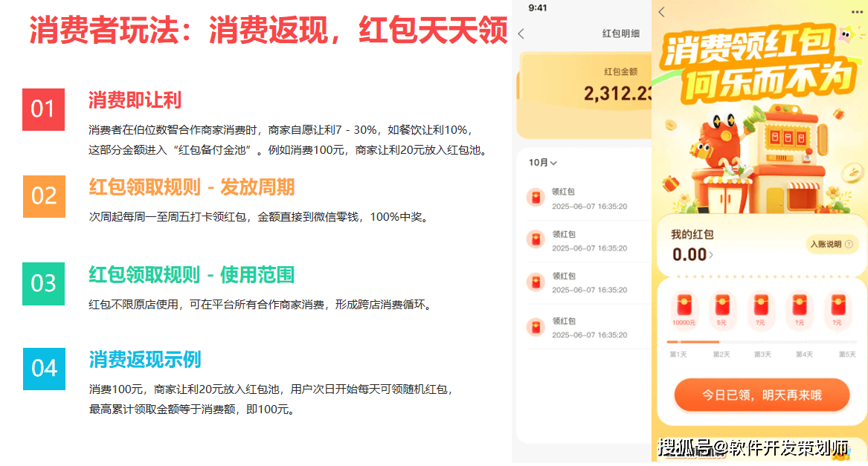Open the 10月 month dropdown
Screen dimensions: 868x466
click(542, 162)
